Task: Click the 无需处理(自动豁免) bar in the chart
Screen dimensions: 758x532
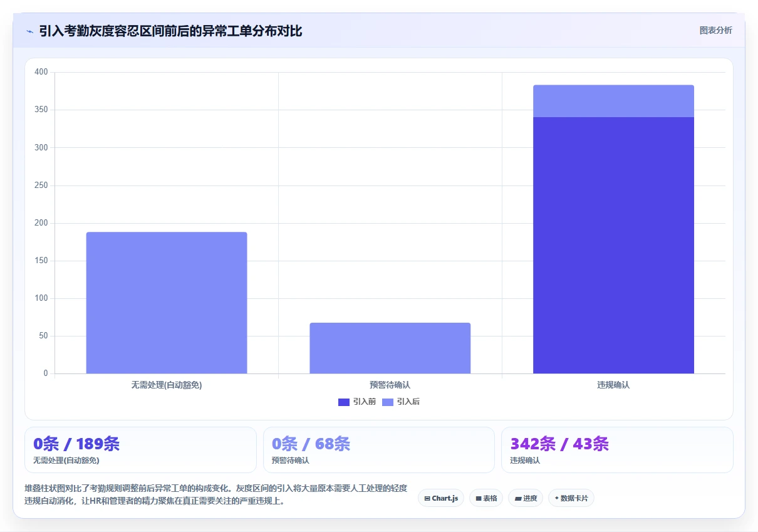Action: coord(167,303)
